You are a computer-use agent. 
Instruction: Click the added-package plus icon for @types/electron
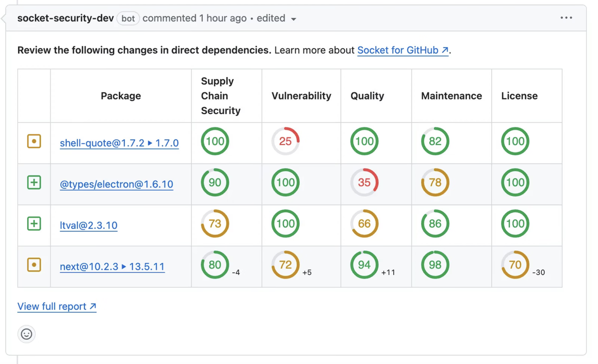click(34, 182)
